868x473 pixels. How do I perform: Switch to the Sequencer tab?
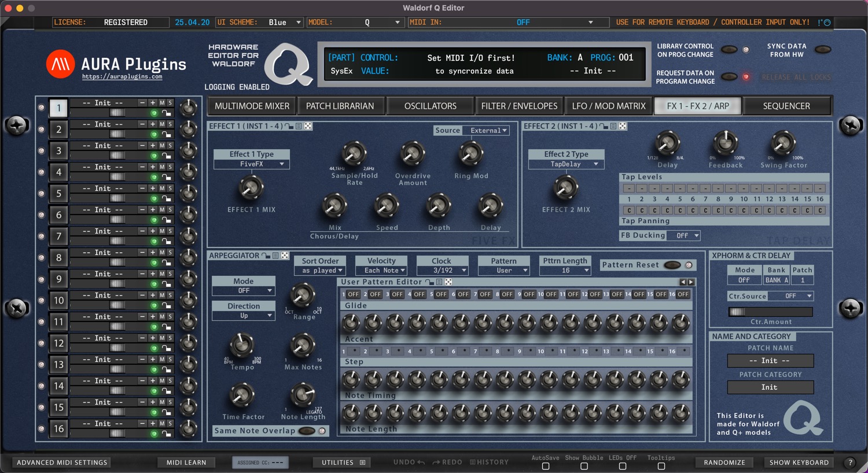point(786,106)
